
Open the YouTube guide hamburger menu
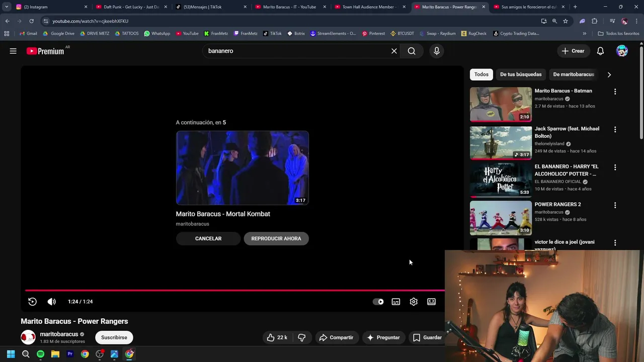tap(13, 51)
